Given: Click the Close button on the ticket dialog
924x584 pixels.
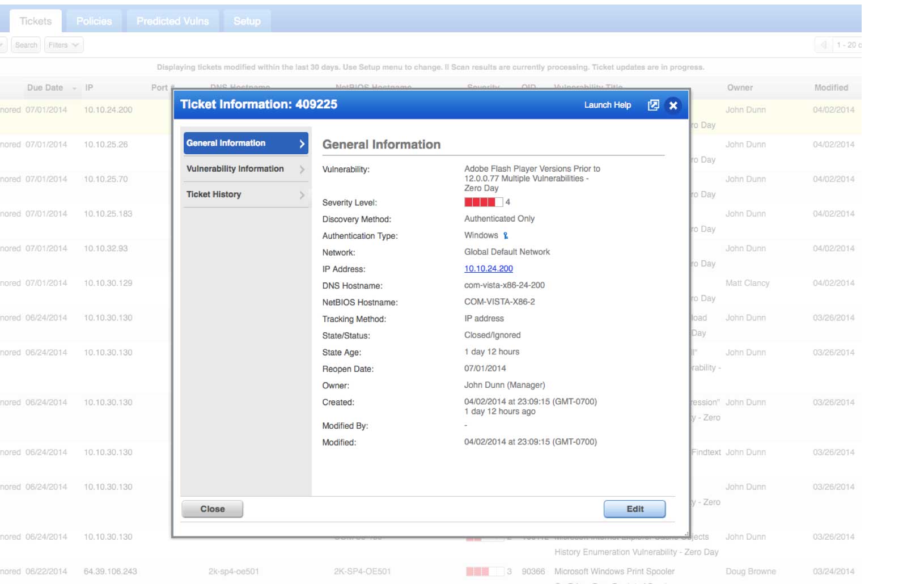Looking at the screenshot, I should [x=211, y=509].
